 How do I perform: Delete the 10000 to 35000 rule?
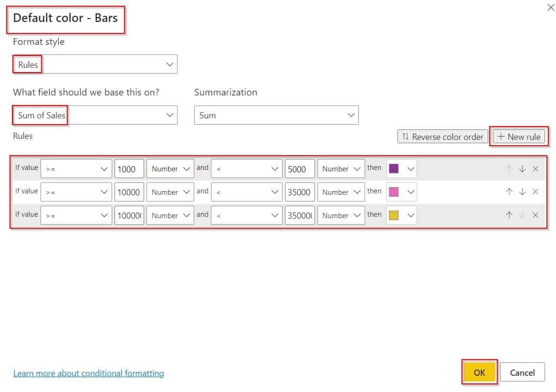[x=535, y=192]
